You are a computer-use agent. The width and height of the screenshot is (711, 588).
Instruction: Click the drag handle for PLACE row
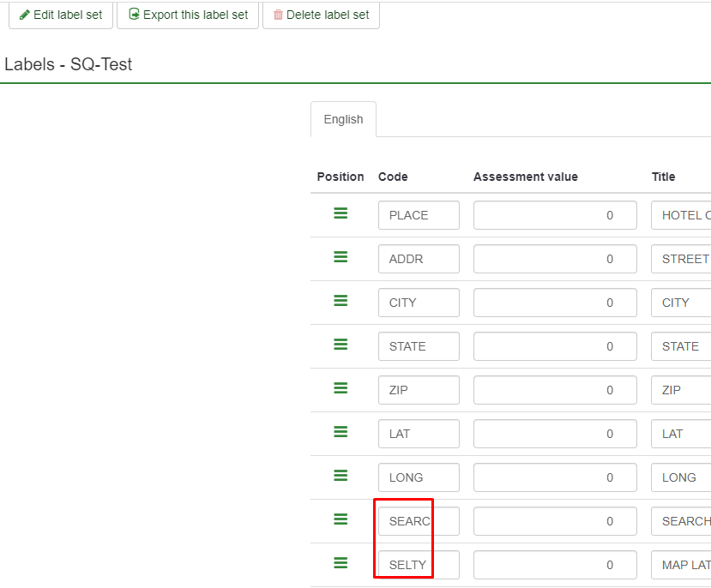click(340, 214)
